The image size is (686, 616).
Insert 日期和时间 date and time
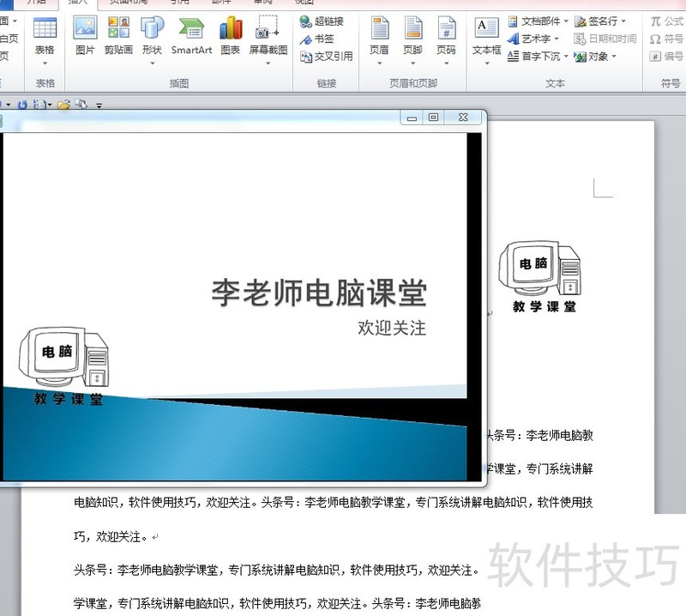click(x=605, y=39)
